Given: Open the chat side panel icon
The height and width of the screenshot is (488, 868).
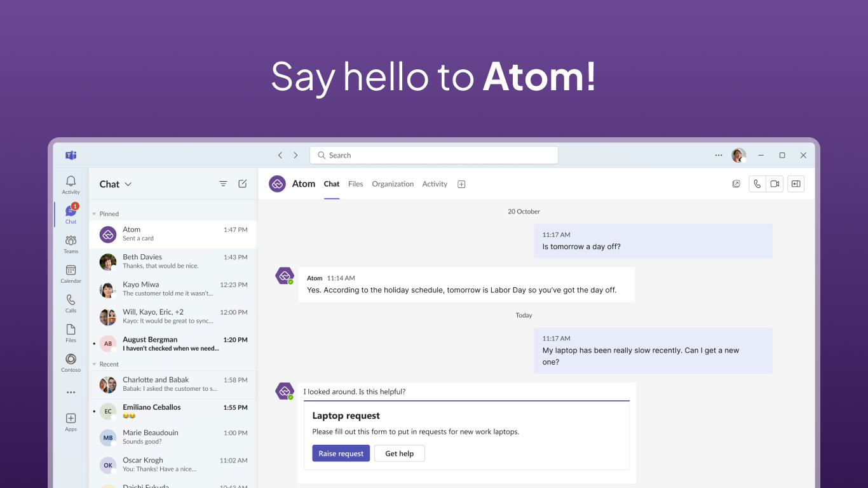Looking at the screenshot, I should click(796, 184).
